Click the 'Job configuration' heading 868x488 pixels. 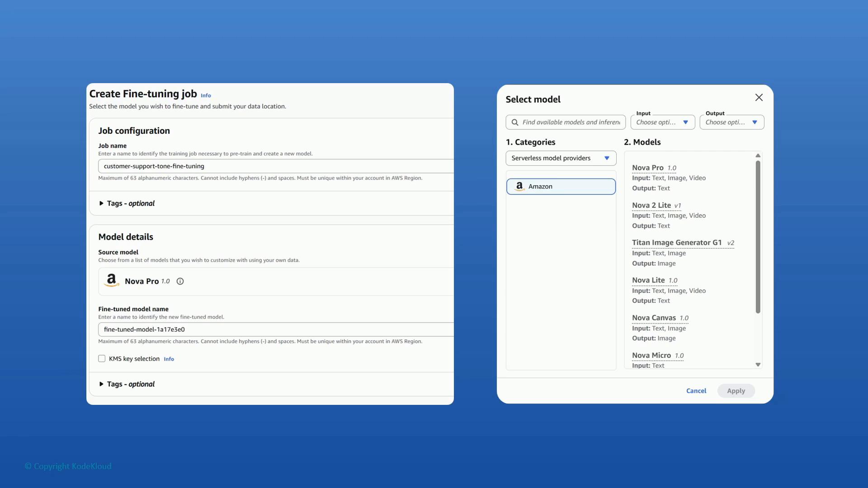pos(134,131)
